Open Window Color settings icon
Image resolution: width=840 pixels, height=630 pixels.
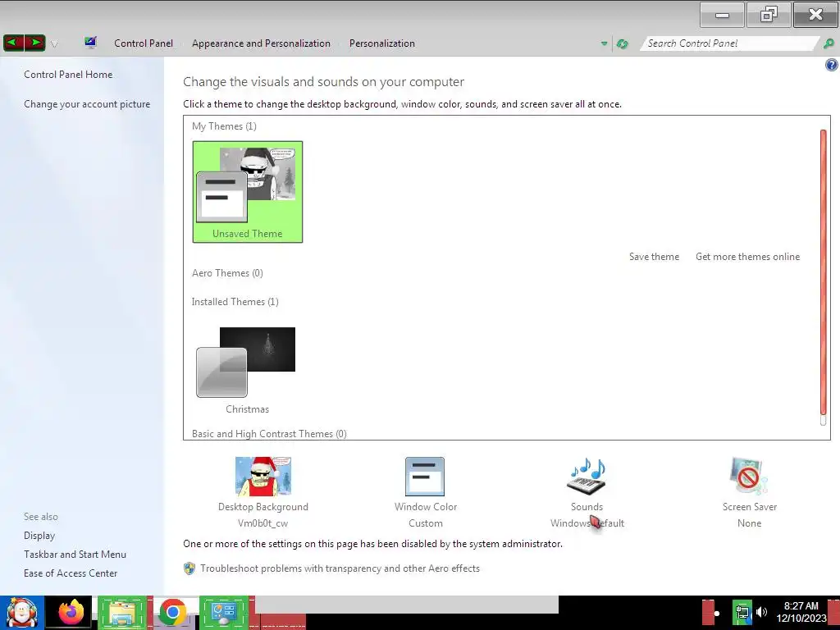[425, 477]
